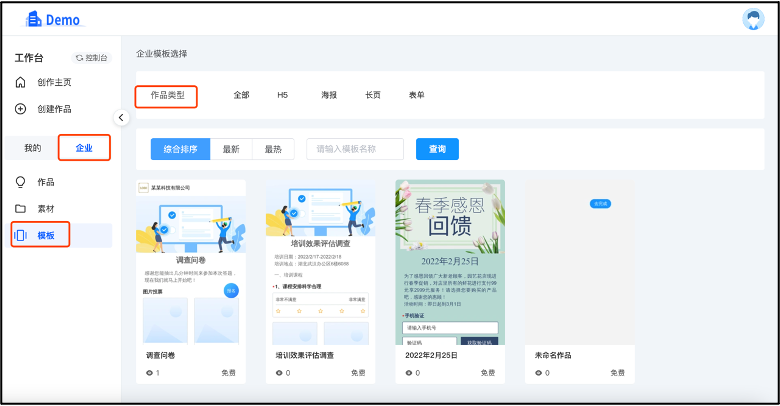
Task: Filter by H5 work type
Action: click(x=282, y=95)
